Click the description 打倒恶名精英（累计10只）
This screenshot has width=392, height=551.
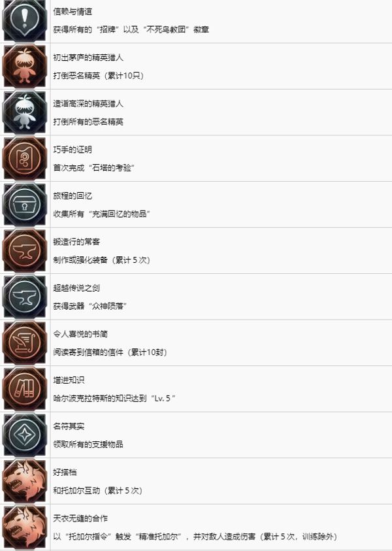click(x=99, y=76)
